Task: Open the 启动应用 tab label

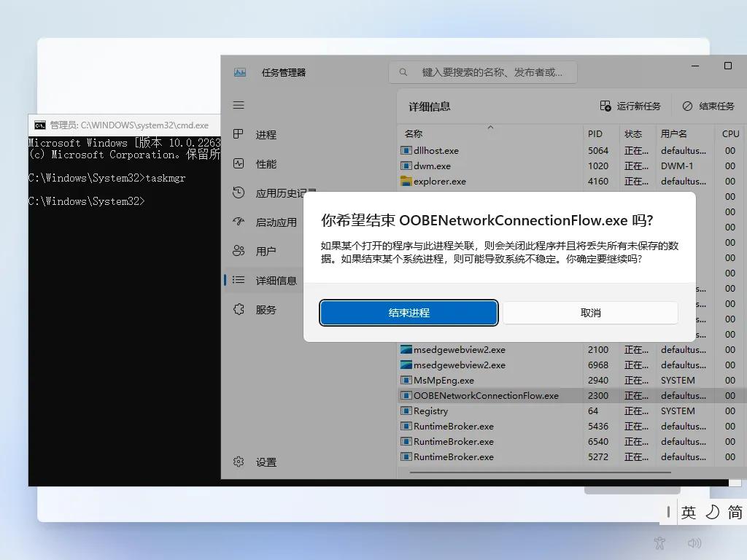Action: point(276,222)
